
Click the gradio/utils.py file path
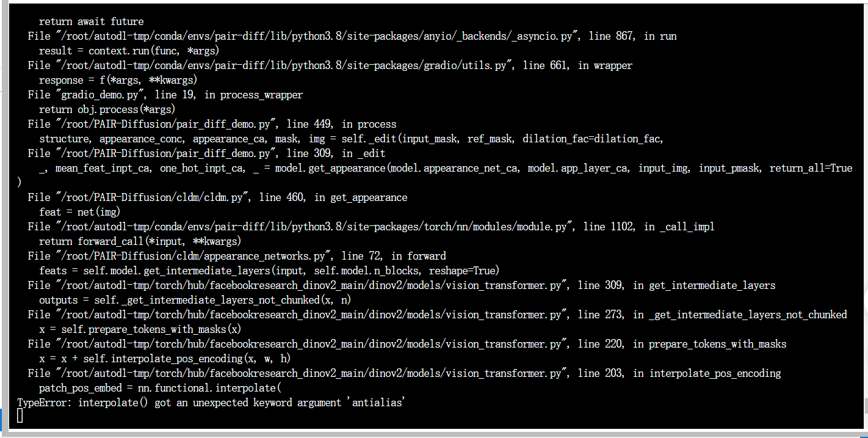pyautogui.click(x=281, y=65)
